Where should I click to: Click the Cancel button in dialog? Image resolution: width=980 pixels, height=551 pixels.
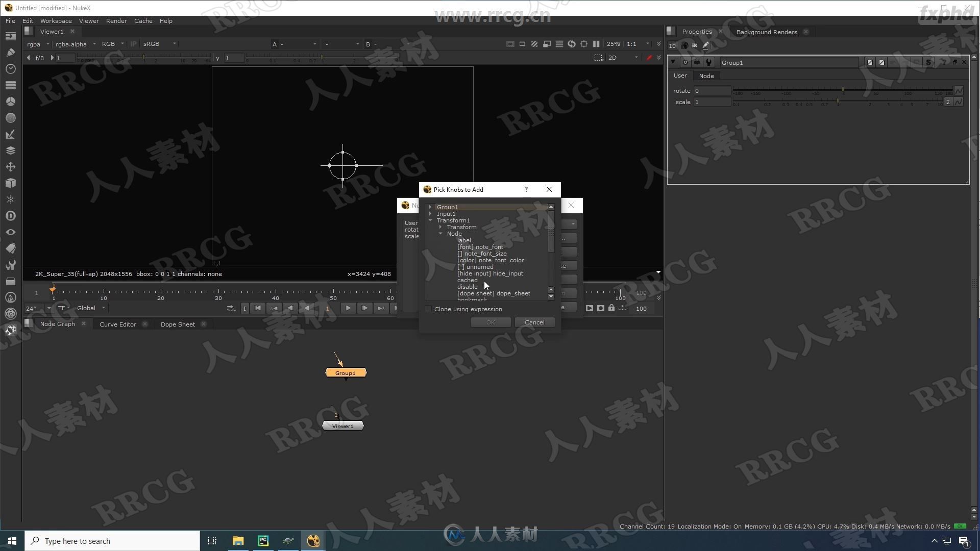tap(534, 321)
